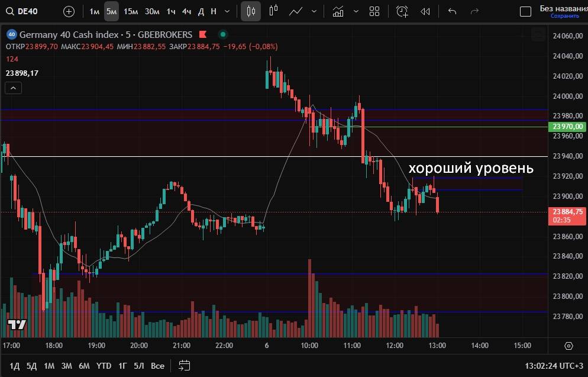This screenshot has height=377, width=588.
Task: Select the candlestick chart type icon
Action: (251, 11)
